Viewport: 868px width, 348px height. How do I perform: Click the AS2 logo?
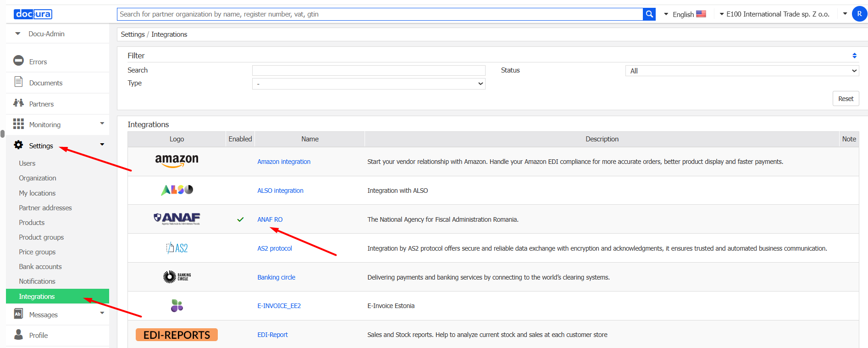point(177,248)
